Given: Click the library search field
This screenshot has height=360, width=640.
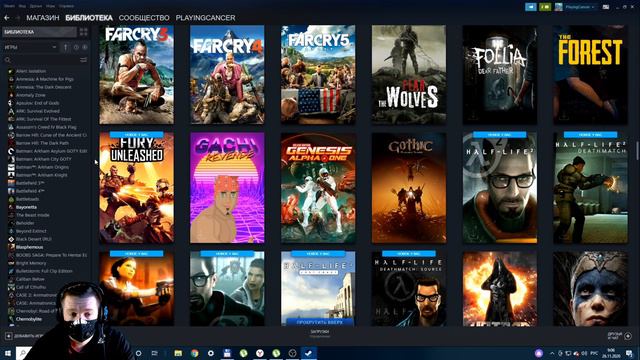Looking at the screenshot, I should click(x=41, y=60).
